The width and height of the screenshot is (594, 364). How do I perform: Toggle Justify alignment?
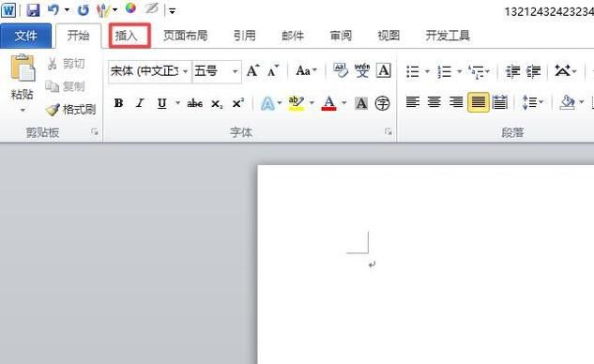478,102
